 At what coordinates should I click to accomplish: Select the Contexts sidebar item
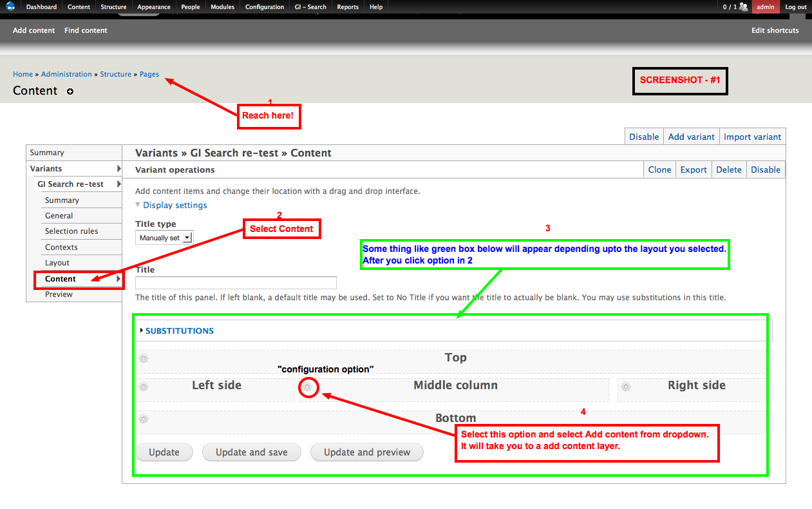pyautogui.click(x=82, y=247)
